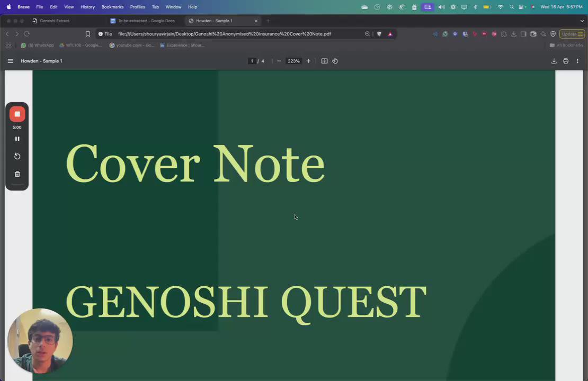Click the 223% zoom level field

pos(293,61)
